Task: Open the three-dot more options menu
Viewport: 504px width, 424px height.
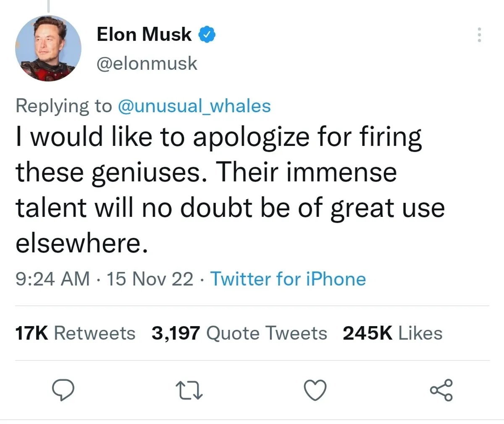Action: tap(479, 35)
